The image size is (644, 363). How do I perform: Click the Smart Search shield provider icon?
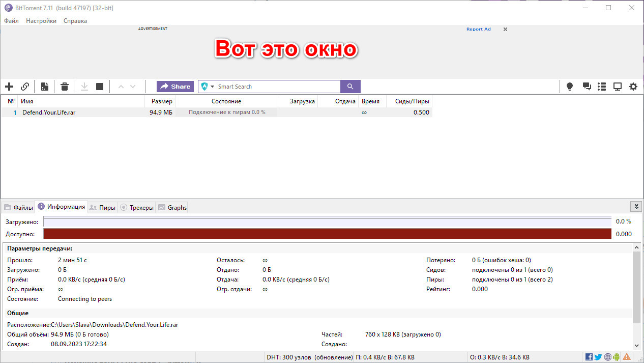(x=204, y=87)
